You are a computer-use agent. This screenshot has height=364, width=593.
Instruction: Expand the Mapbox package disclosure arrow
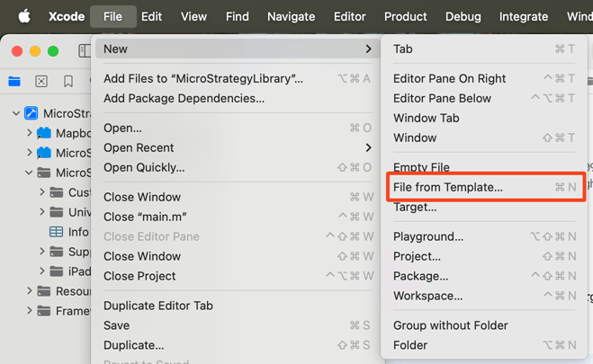pos(30,133)
